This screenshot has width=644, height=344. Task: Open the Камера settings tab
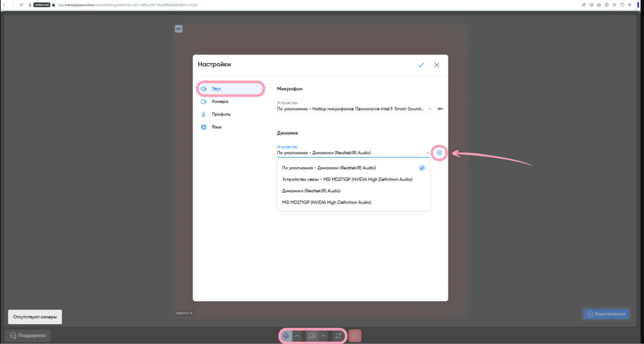pyautogui.click(x=220, y=101)
